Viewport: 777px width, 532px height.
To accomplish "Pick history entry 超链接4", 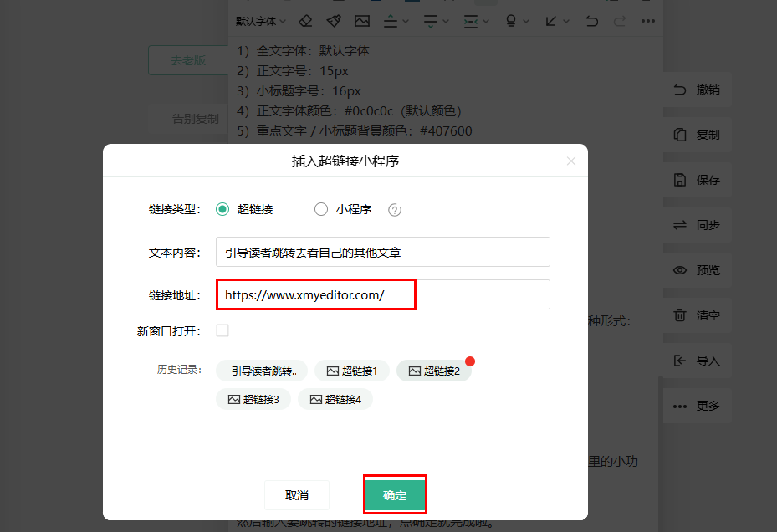I will 335,399.
